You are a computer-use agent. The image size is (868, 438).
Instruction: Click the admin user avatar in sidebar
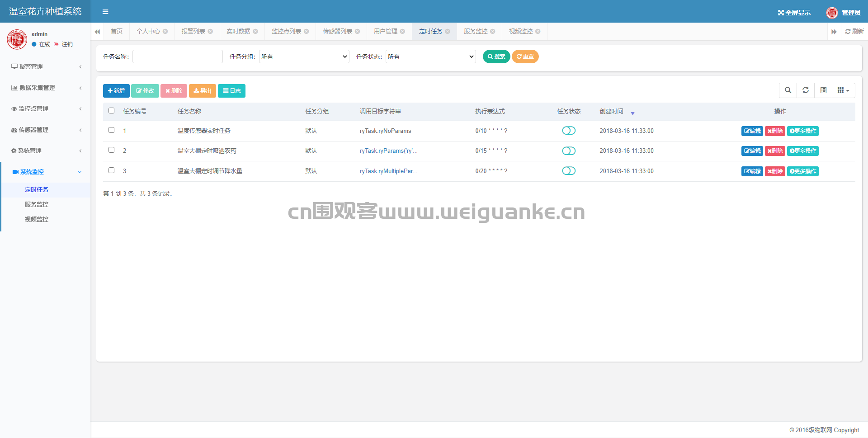click(17, 39)
